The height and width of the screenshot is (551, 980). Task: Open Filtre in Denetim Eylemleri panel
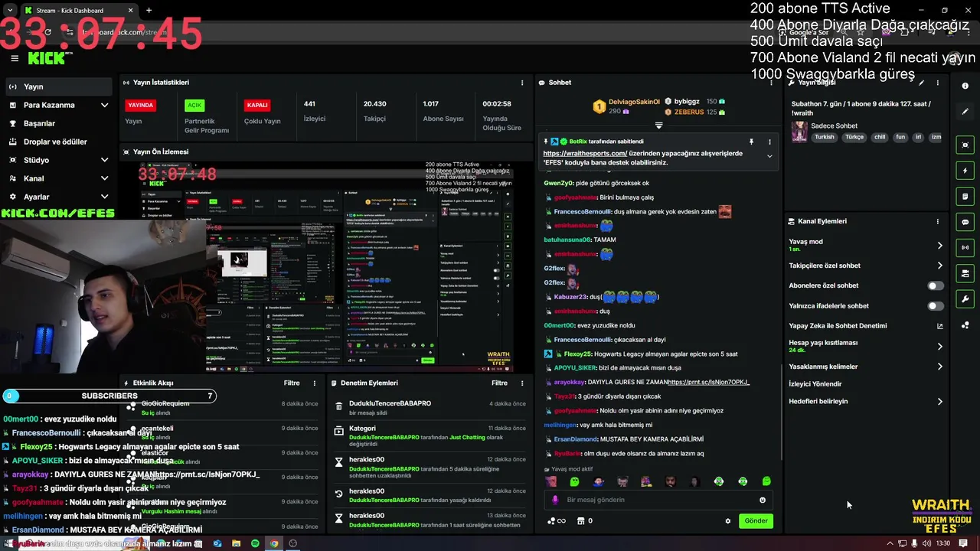tap(499, 383)
